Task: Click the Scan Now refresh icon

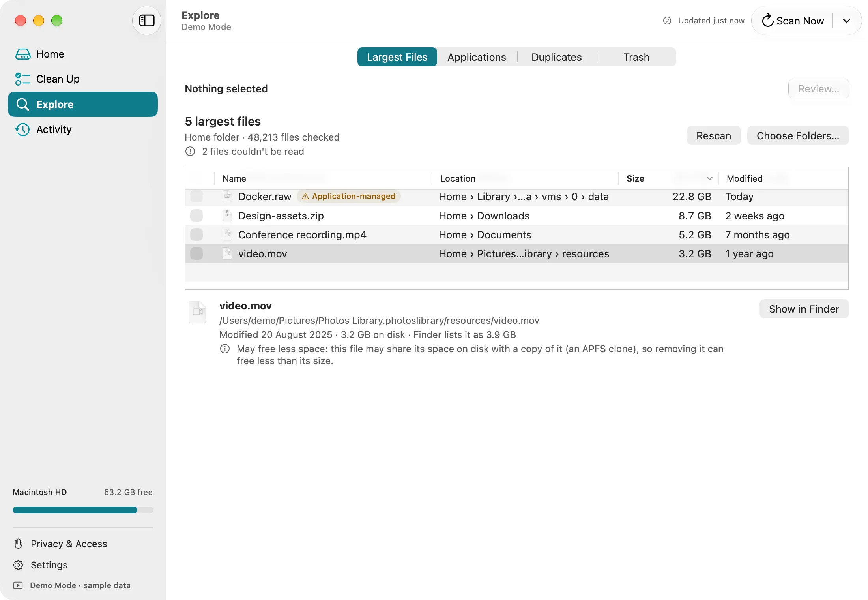Action: tap(767, 21)
